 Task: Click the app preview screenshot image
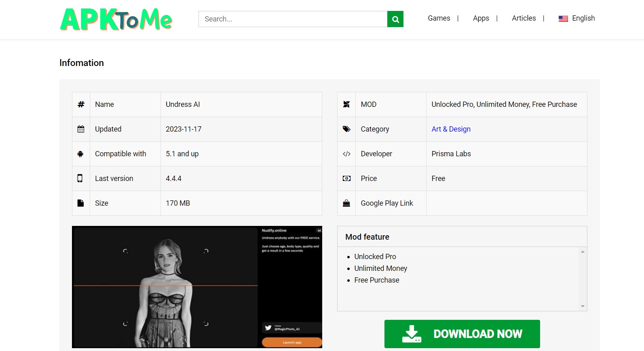(x=197, y=287)
